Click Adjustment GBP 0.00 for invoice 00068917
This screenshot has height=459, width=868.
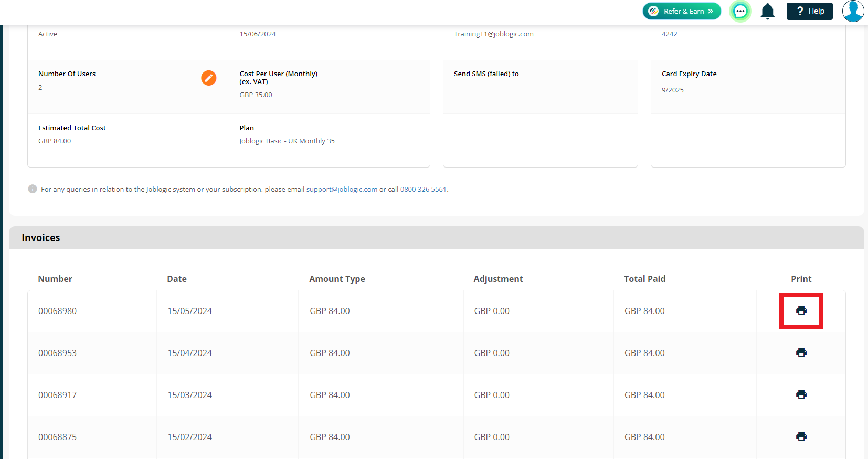pyautogui.click(x=492, y=395)
